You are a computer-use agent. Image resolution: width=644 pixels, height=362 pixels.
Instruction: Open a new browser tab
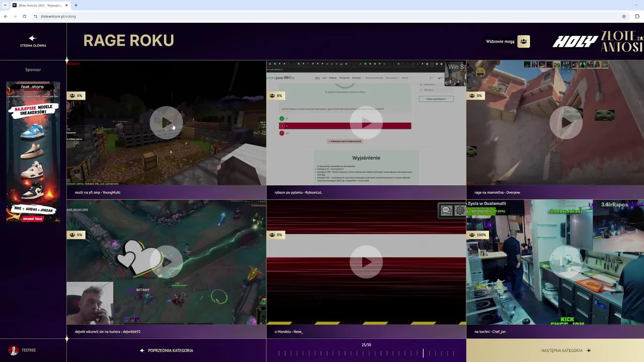tap(76, 5)
